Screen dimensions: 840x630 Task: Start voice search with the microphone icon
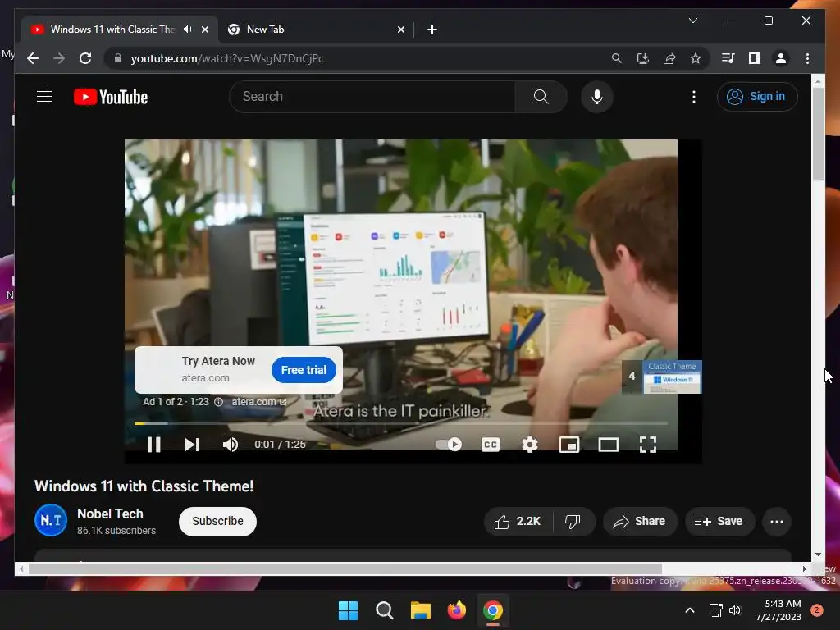[597, 97]
